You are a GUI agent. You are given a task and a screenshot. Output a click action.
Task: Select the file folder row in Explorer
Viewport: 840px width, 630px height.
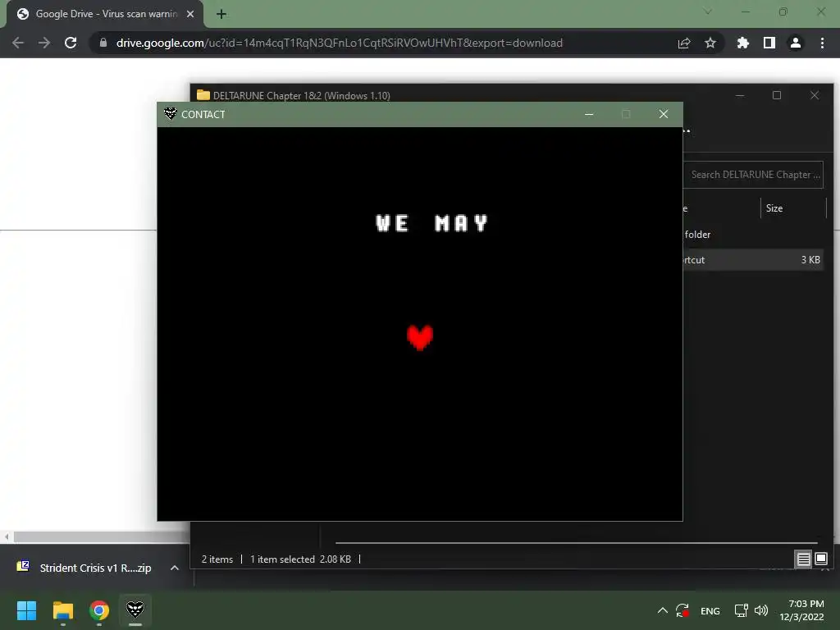point(753,235)
